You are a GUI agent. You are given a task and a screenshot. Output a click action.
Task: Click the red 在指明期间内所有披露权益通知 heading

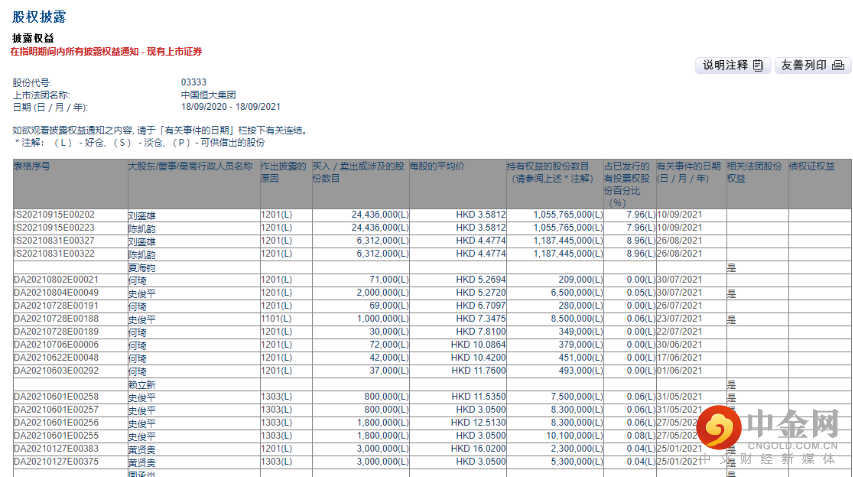click(107, 52)
